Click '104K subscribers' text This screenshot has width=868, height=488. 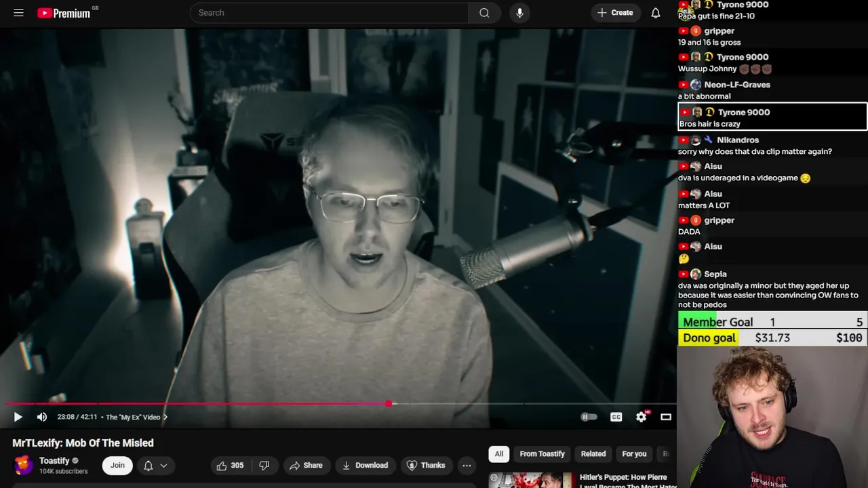pos(63,471)
